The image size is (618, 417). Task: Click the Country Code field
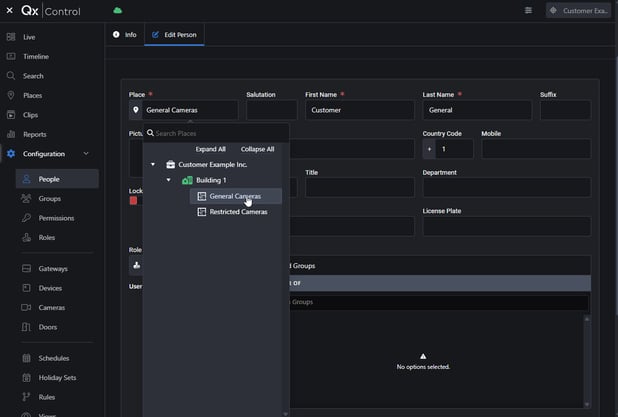[454, 149]
